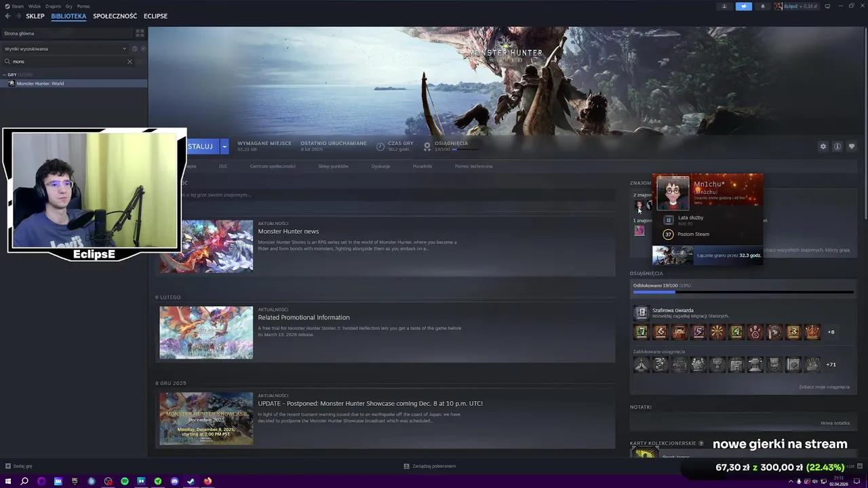Open Pomoc techniczna link
Image resolution: width=868 pixels, height=488 pixels.
pyautogui.click(x=474, y=166)
